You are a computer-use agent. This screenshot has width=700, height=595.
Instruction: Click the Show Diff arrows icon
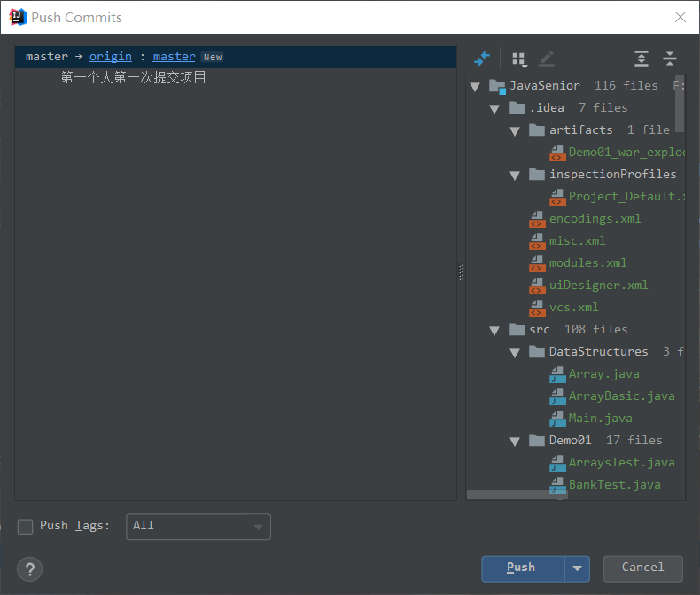coord(481,59)
